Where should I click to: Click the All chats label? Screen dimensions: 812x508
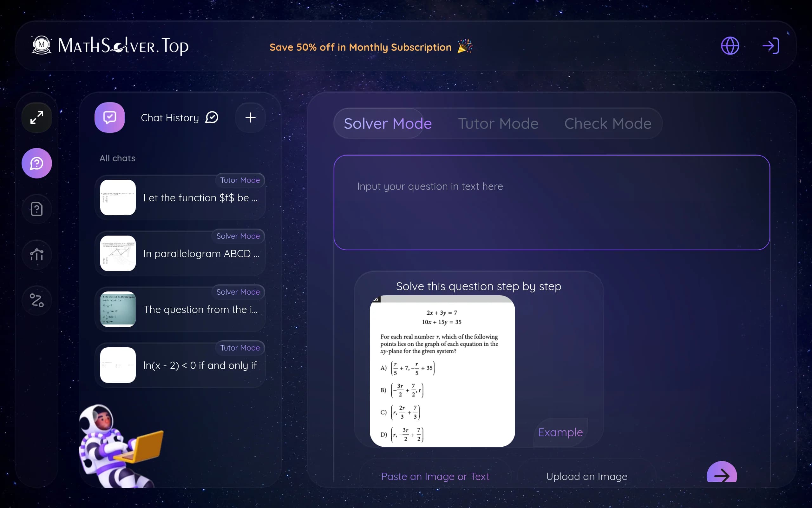tap(117, 158)
